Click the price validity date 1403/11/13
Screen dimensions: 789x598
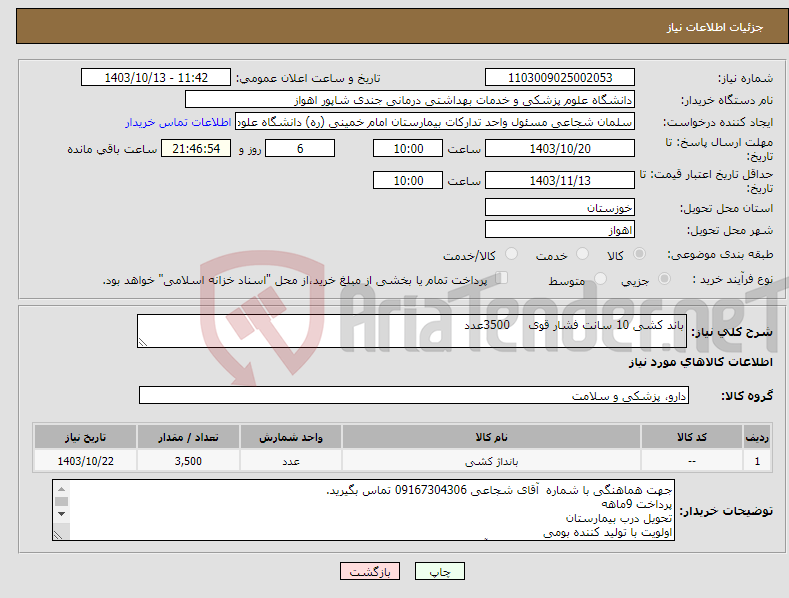click(560, 180)
